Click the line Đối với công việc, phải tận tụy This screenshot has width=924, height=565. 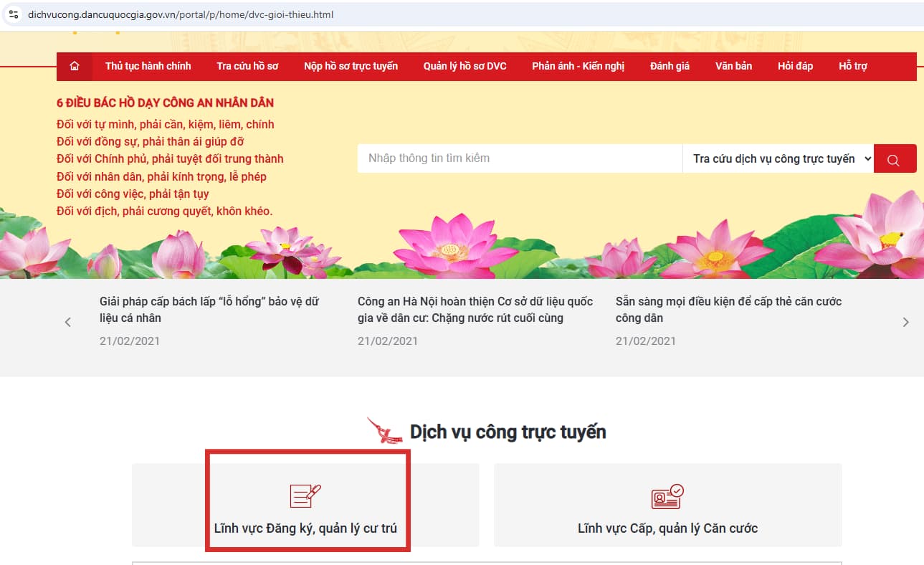click(x=133, y=194)
